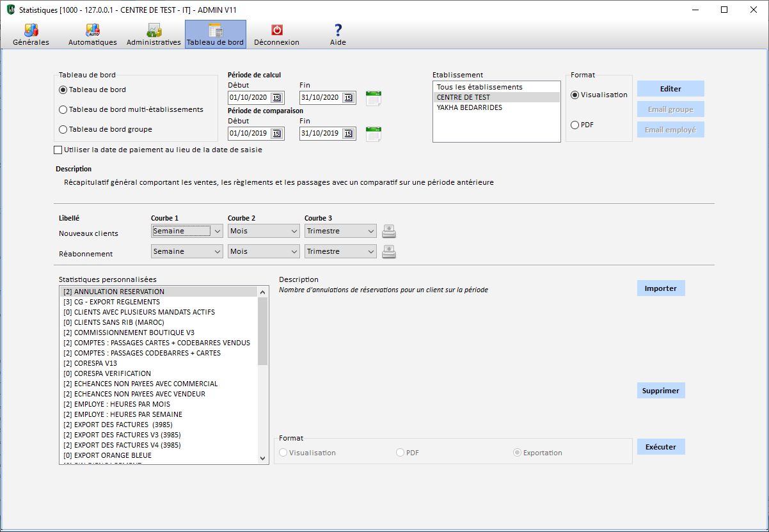
Task: Choose the PDF format radio button
Action: point(575,125)
